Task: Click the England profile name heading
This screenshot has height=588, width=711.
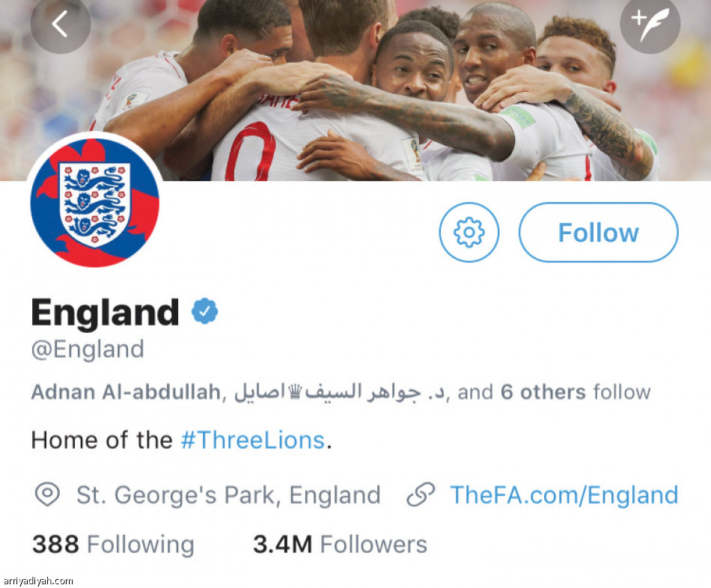Action: click(x=105, y=312)
